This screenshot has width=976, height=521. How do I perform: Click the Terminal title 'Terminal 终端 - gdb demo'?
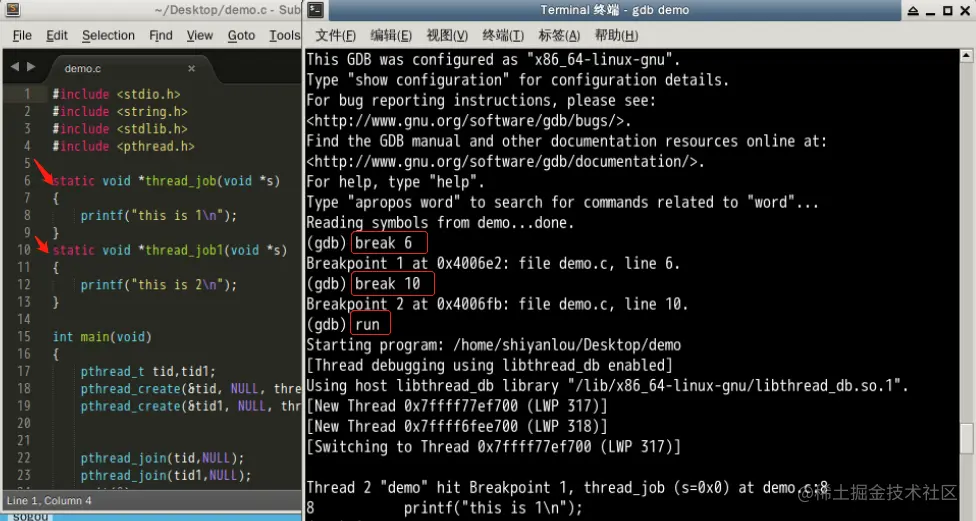click(x=614, y=10)
